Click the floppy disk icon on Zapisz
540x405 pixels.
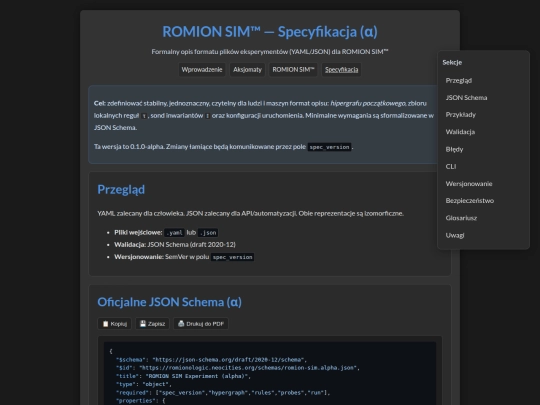[x=143, y=323]
